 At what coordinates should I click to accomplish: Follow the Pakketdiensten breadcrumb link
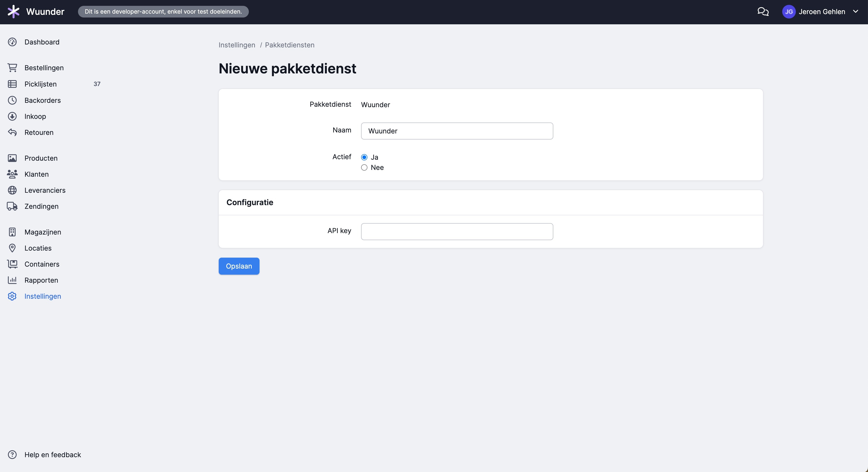pyautogui.click(x=289, y=45)
